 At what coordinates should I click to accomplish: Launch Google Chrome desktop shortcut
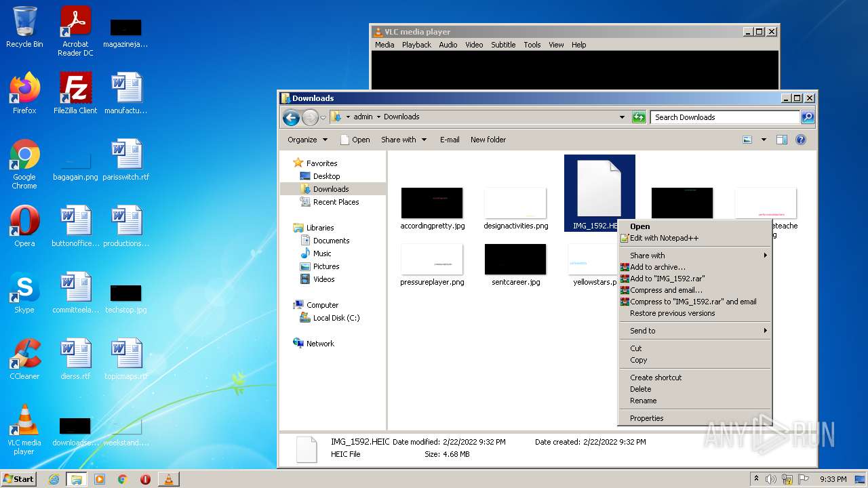click(24, 164)
